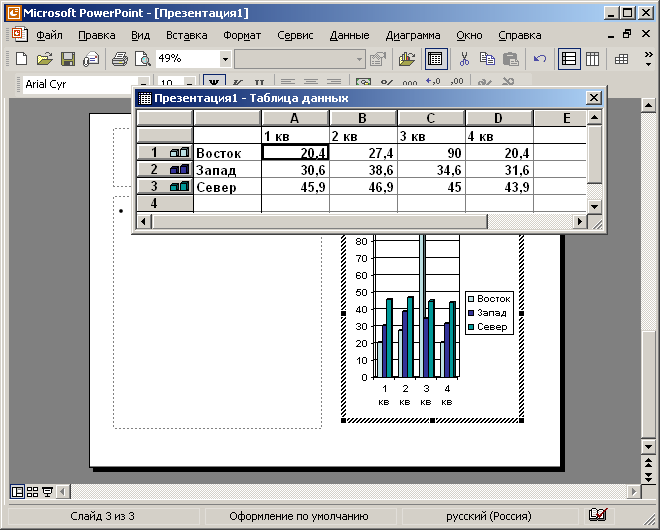The image size is (660, 530).
Task: Open the Правка menu
Action: [x=97, y=35]
